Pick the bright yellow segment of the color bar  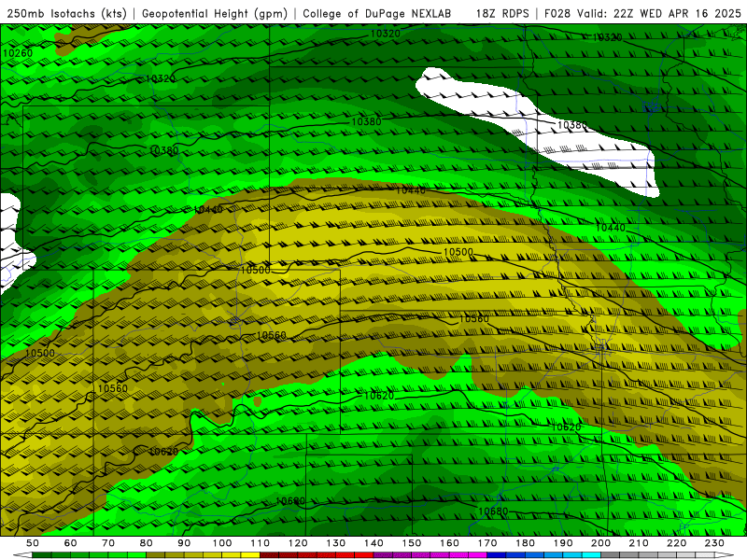pos(250,554)
